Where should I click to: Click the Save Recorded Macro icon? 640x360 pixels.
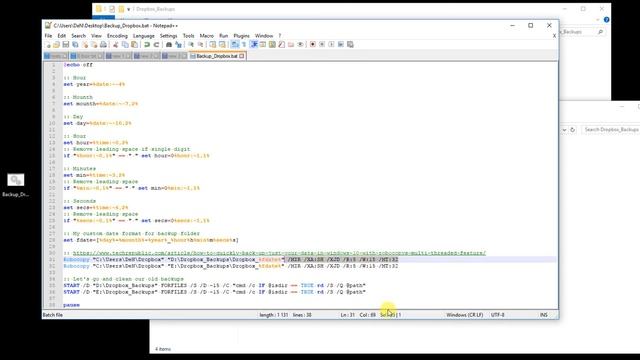coord(350,44)
